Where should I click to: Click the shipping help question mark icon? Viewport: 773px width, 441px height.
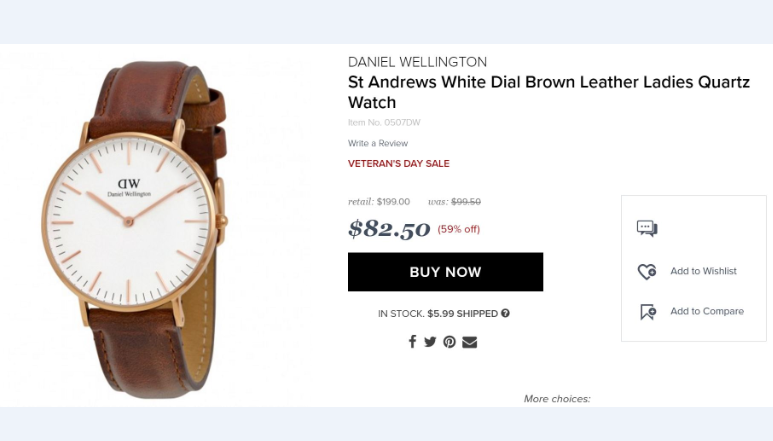tap(506, 313)
